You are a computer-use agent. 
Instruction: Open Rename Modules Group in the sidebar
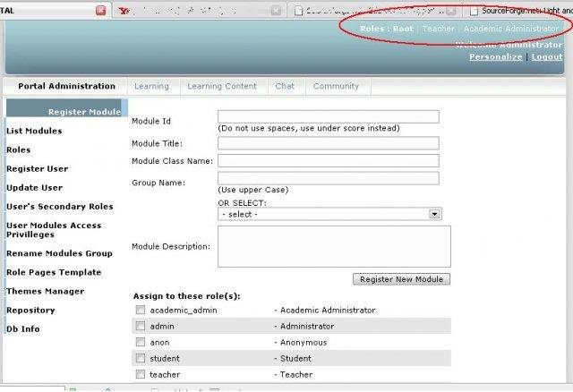[x=60, y=253]
